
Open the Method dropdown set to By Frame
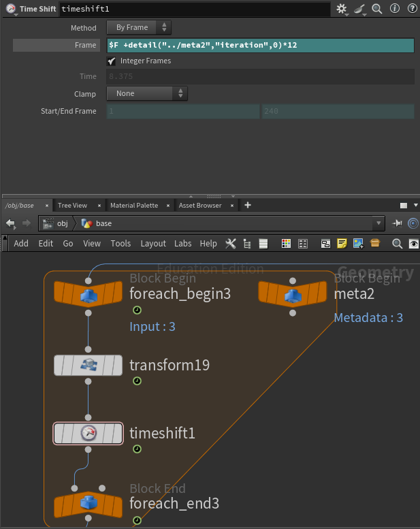tap(139, 28)
